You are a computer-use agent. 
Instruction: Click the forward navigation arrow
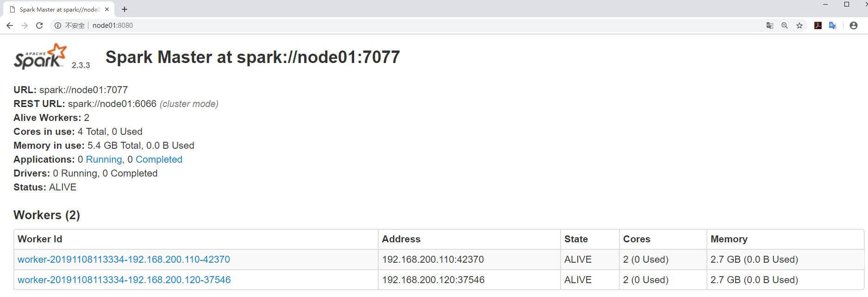pos(25,25)
